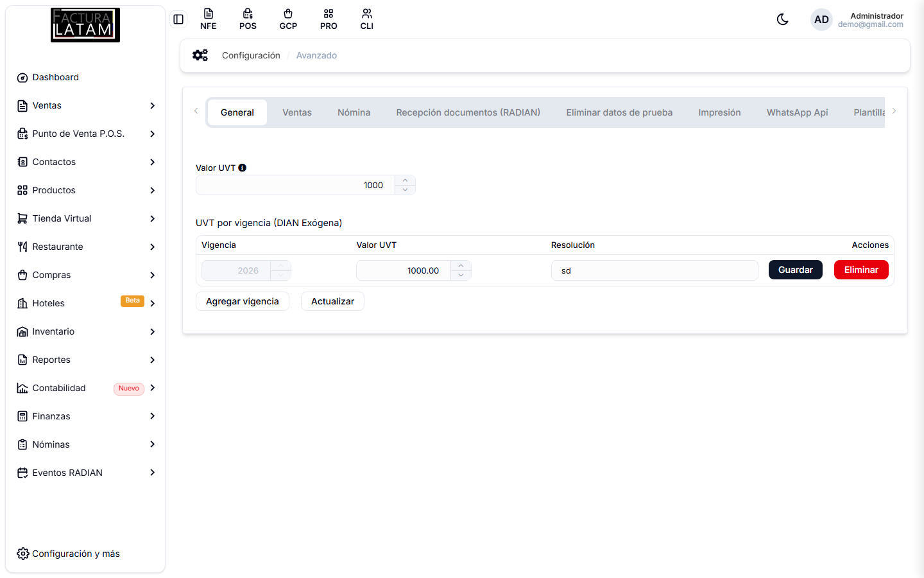924x578 pixels.
Task: Open the POS shortcut icon
Action: 248,19
